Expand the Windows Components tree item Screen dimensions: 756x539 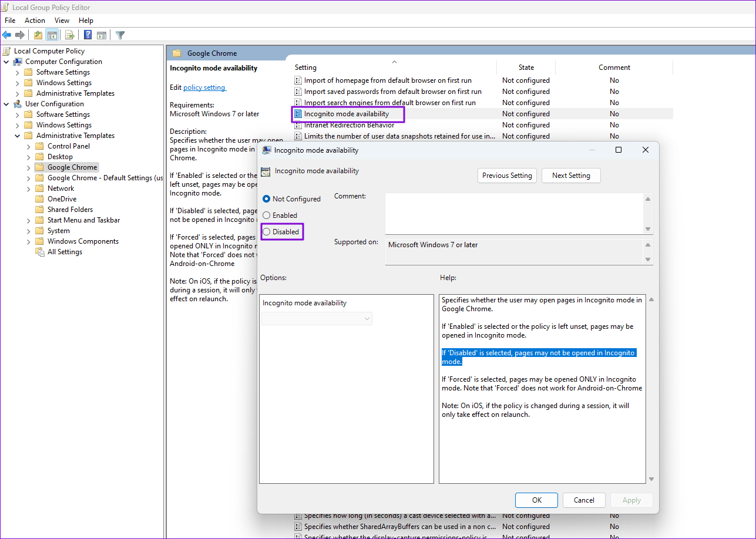28,241
